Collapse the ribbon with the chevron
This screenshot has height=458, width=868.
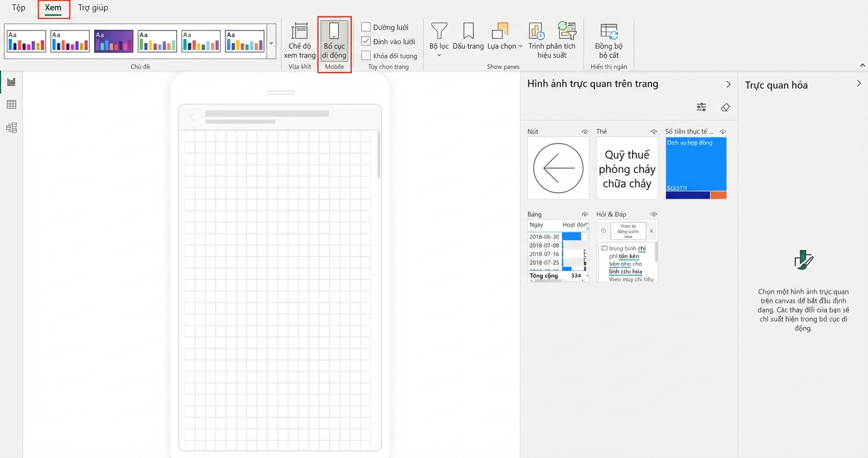click(x=863, y=65)
